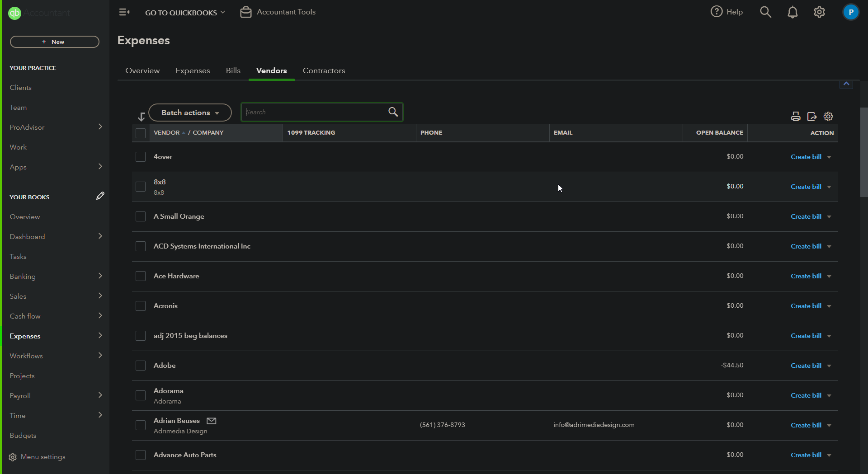The width and height of the screenshot is (868, 474).
Task: Check the ACD Systems International Inc checkbox
Action: (x=141, y=246)
